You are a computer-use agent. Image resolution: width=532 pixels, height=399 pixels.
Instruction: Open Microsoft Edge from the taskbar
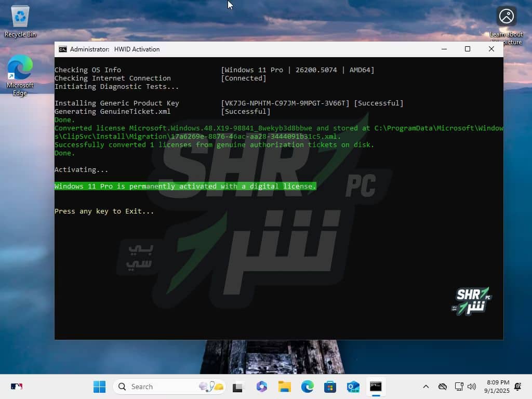308,387
